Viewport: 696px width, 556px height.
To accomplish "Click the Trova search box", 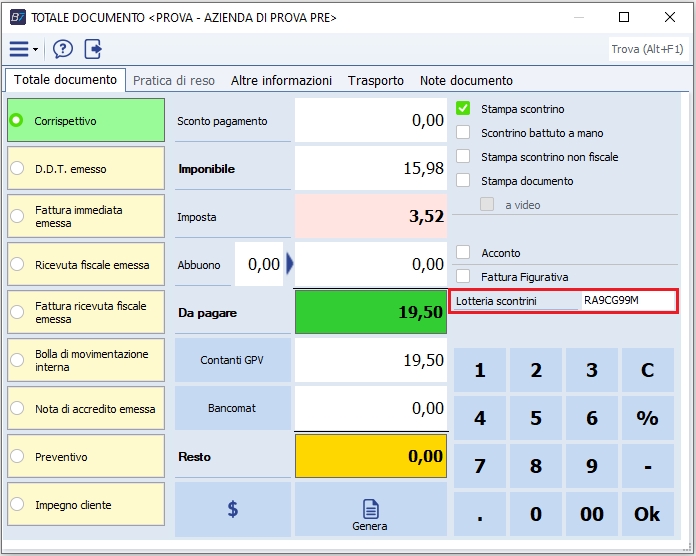I will pyautogui.click(x=647, y=49).
